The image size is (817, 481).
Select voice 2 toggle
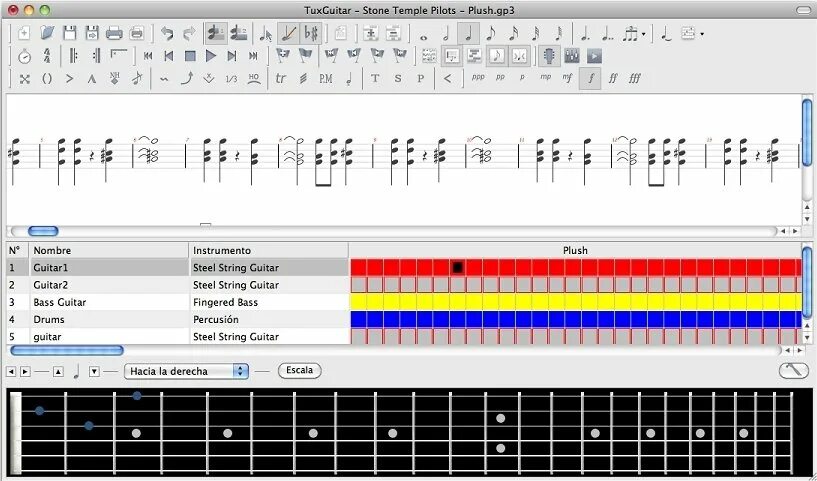(239, 33)
